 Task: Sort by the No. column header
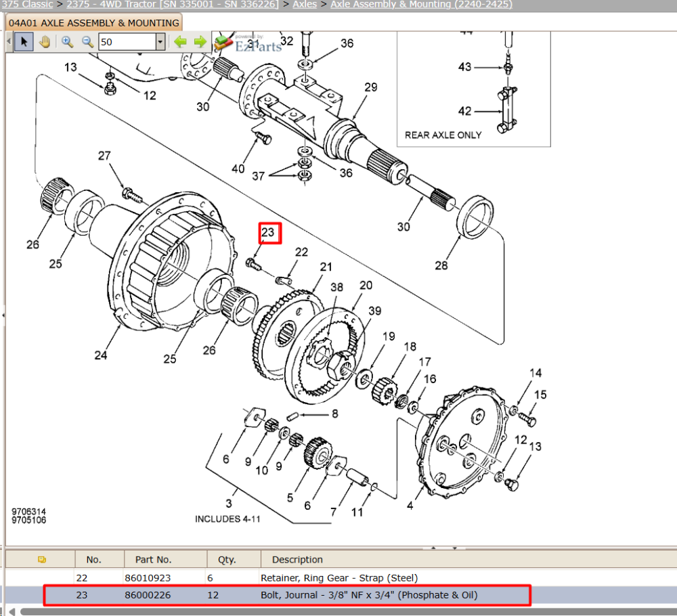93,559
